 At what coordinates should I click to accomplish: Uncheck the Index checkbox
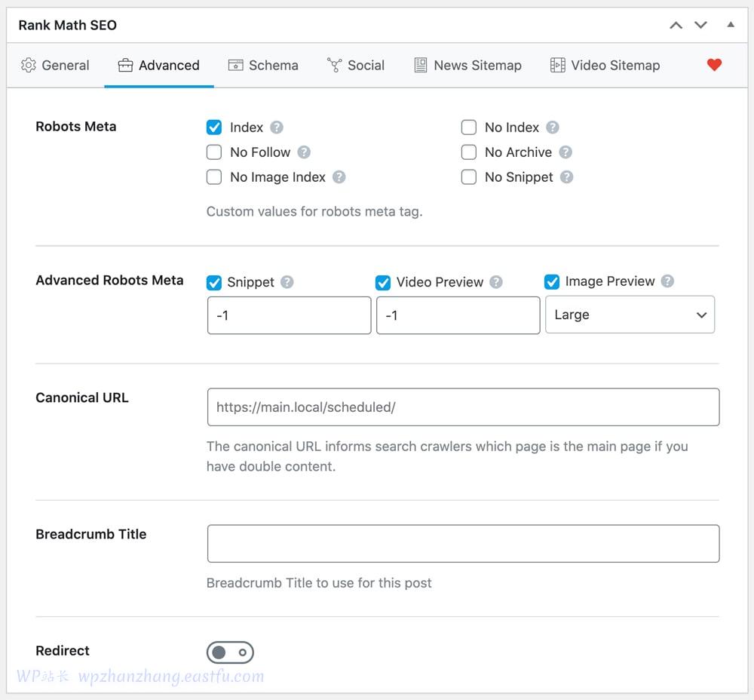[214, 127]
